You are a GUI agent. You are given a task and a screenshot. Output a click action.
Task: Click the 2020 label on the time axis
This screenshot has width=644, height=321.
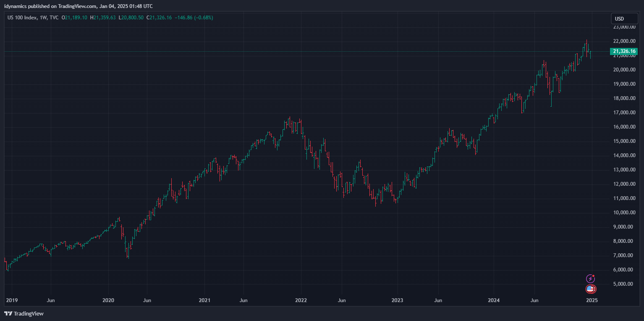point(108,300)
